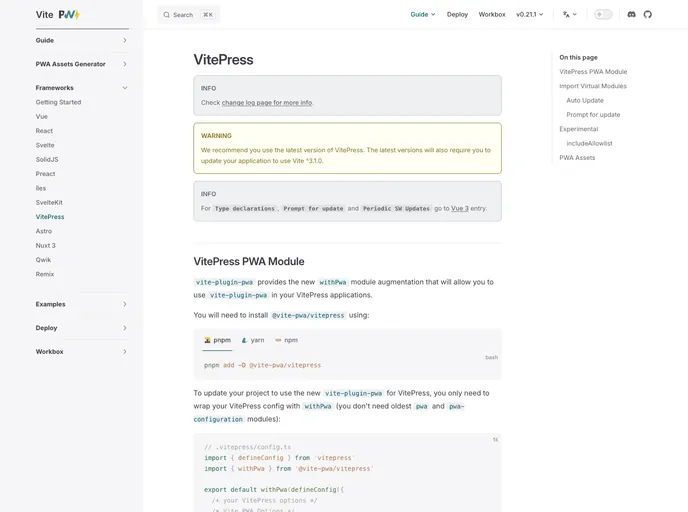The image size is (688, 512).
Task: Open the îles framework page
Action: coord(41,188)
